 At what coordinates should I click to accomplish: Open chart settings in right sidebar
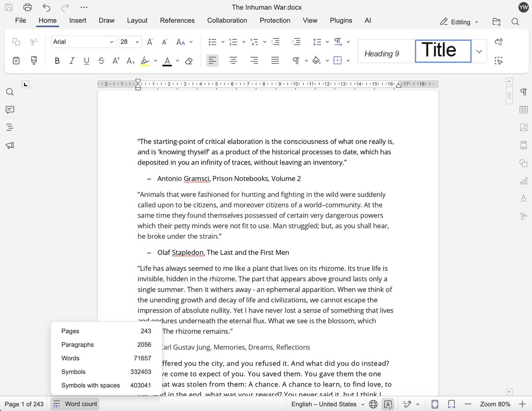pos(524,180)
